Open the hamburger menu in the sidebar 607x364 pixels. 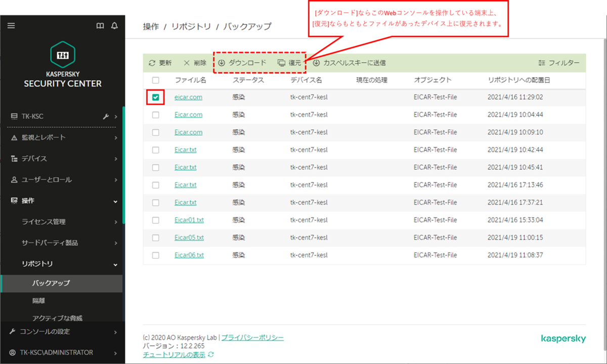tap(11, 25)
